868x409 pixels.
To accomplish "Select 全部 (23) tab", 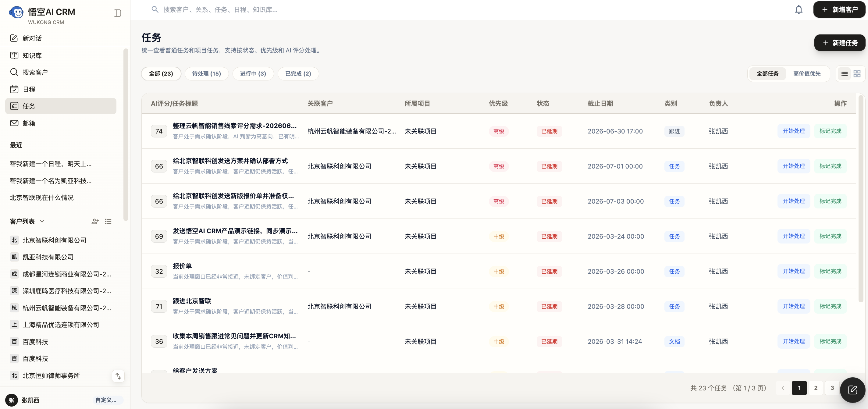I will point(161,73).
